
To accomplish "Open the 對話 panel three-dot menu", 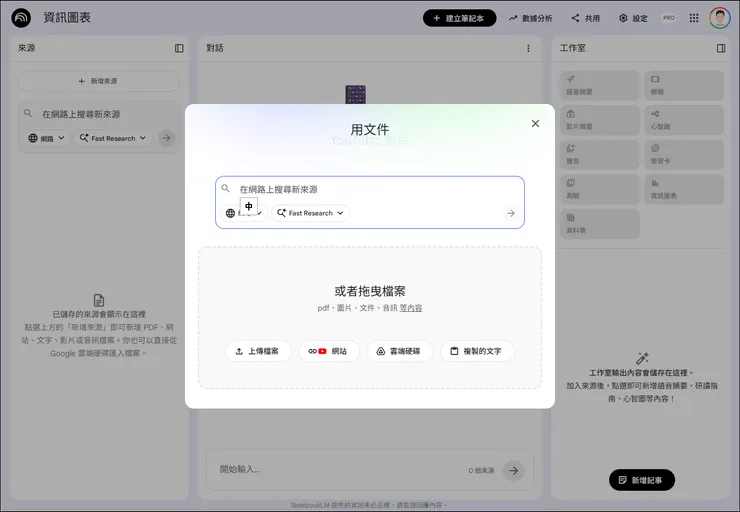I will pyautogui.click(x=528, y=48).
